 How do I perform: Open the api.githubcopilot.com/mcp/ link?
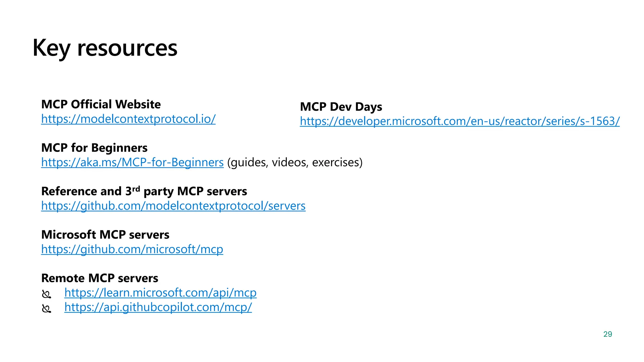click(158, 307)
